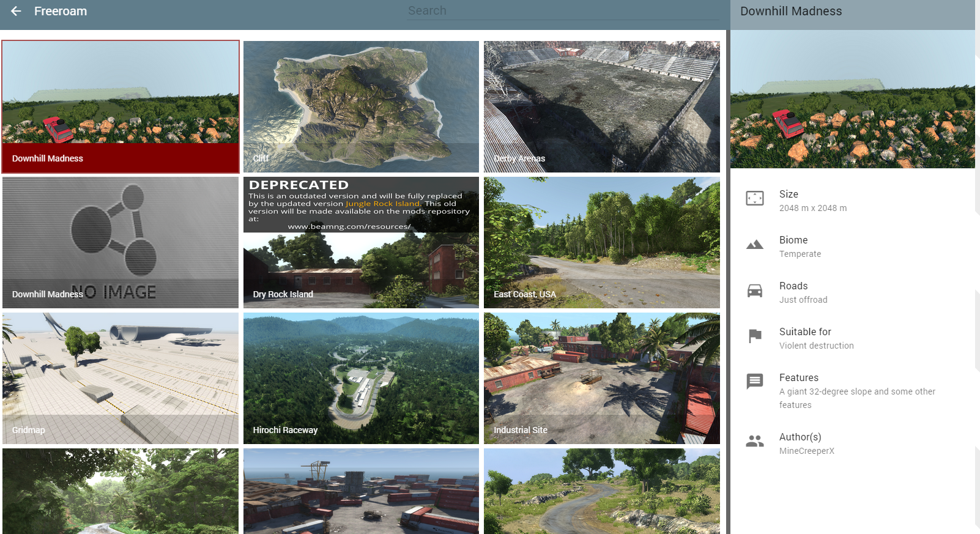Select the East Coast, USA map

(602, 242)
